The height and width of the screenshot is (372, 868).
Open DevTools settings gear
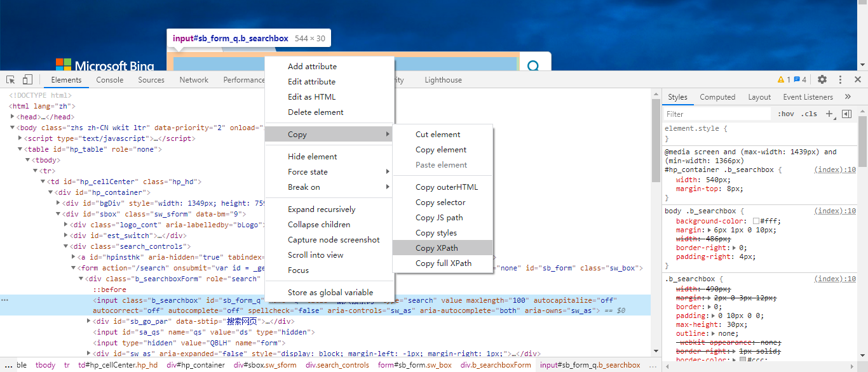click(x=822, y=80)
